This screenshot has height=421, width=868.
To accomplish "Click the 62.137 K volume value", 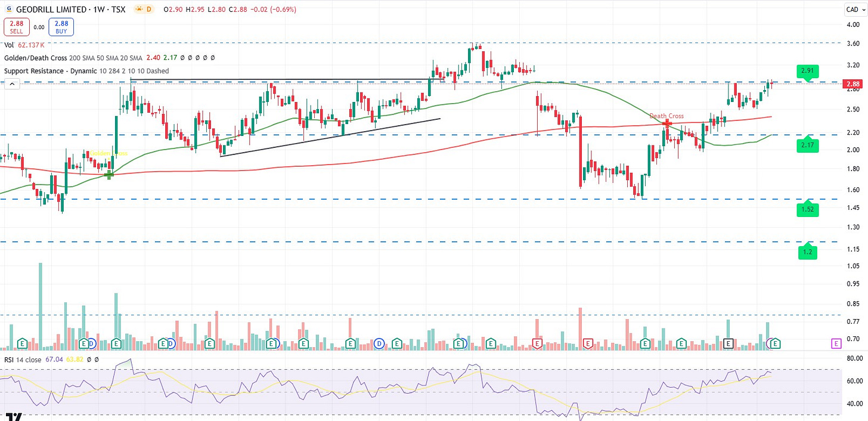I will coord(31,45).
